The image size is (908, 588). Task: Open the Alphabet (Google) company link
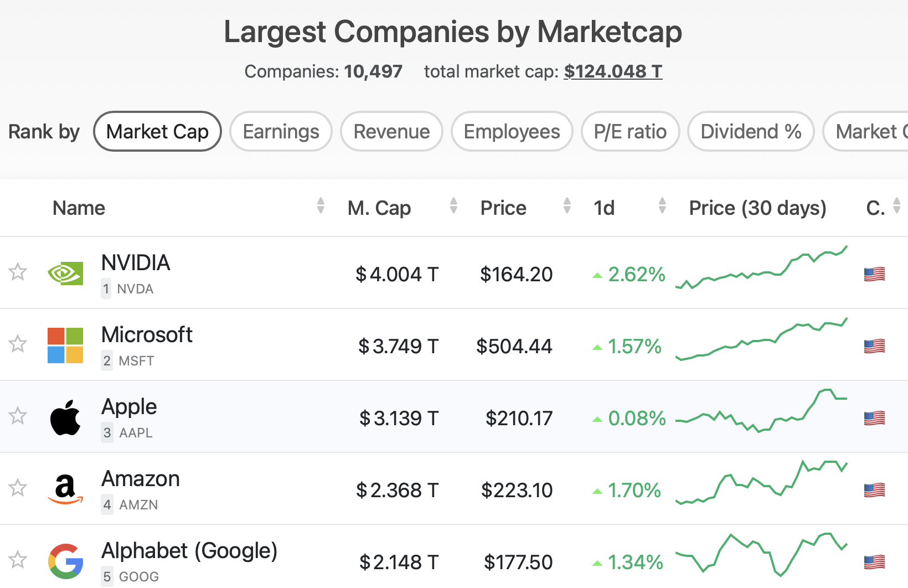point(189,551)
